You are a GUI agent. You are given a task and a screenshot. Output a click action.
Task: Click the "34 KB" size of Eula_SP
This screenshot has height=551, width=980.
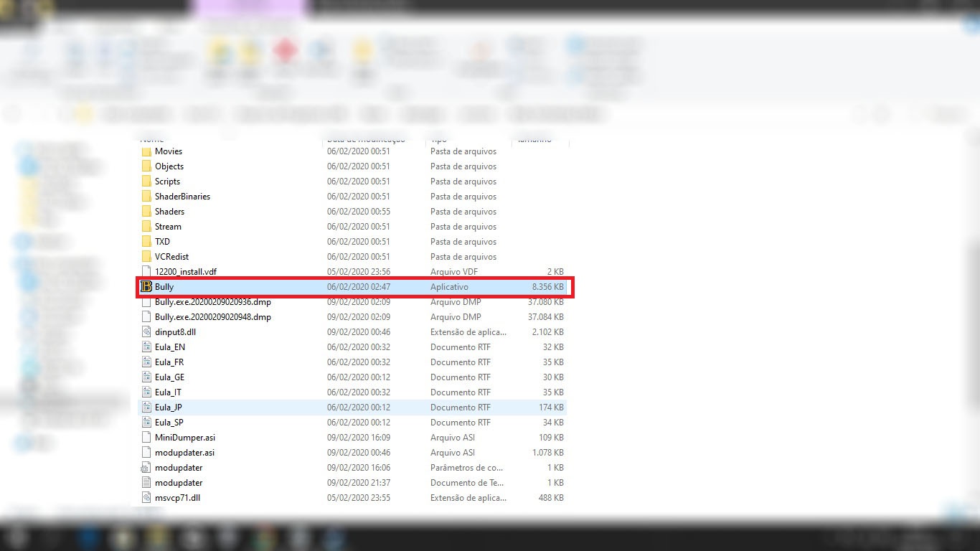pos(553,423)
